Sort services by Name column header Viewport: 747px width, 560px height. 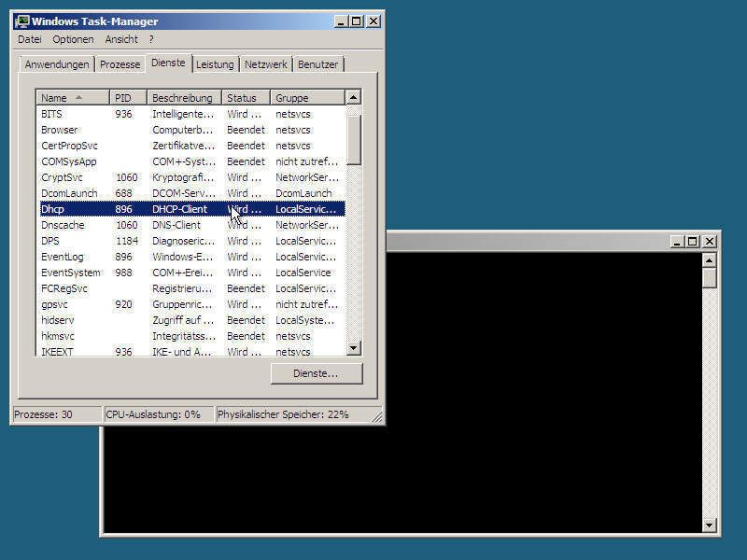coord(73,98)
